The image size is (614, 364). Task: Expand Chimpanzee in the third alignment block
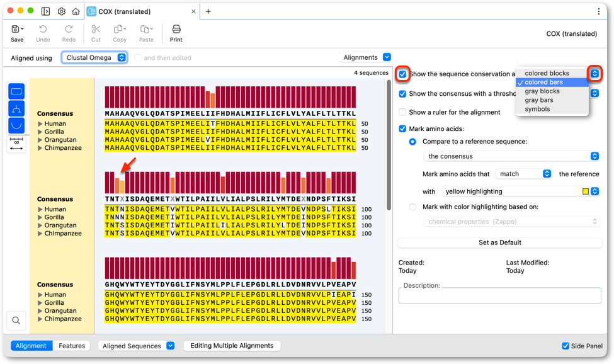click(x=40, y=319)
